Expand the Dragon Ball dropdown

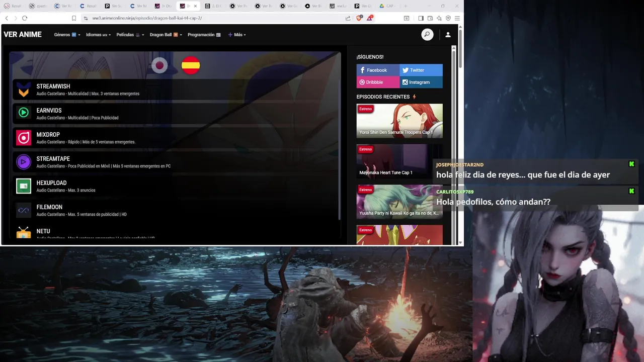click(x=166, y=35)
